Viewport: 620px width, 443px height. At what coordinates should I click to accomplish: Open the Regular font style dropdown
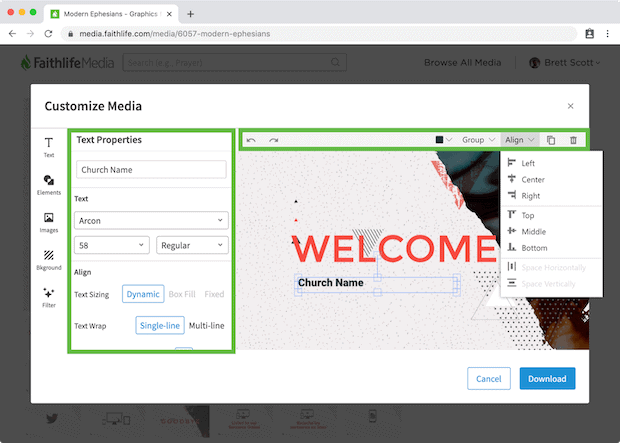coord(192,245)
